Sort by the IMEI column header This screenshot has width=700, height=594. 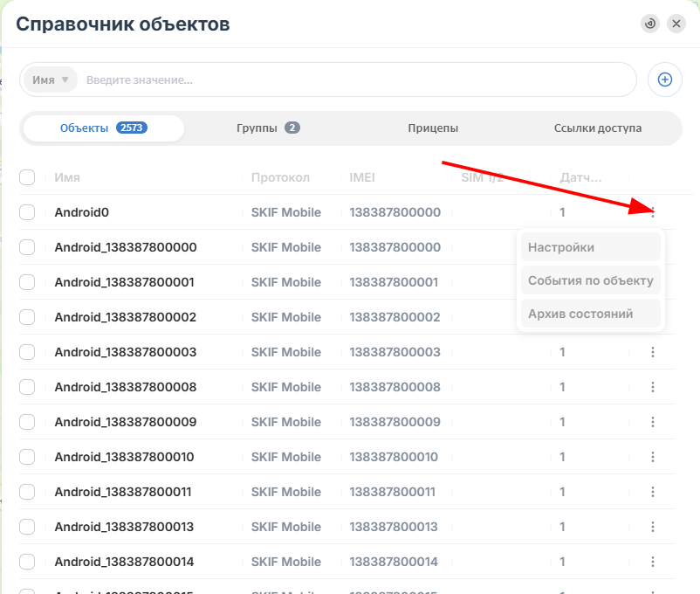pyautogui.click(x=362, y=177)
